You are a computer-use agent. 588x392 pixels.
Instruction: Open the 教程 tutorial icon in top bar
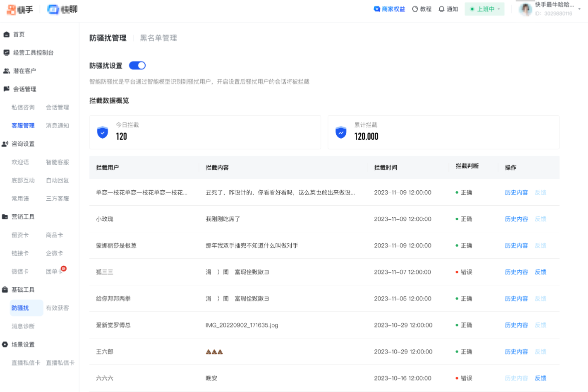click(x=414, y=9)
